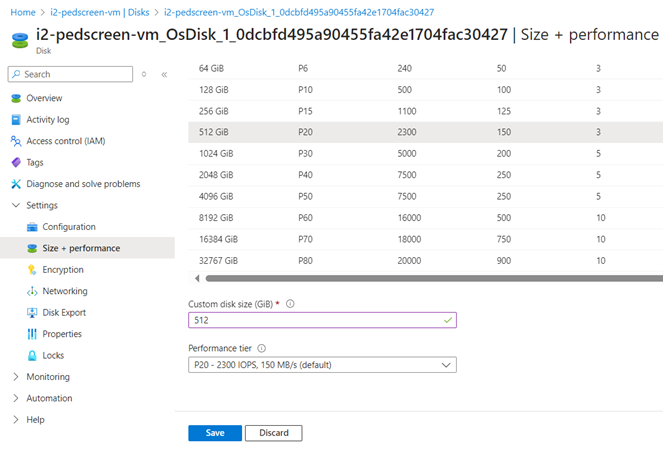
Task: Select the 1024 GiB P30 row
Action: pos(425,153)
